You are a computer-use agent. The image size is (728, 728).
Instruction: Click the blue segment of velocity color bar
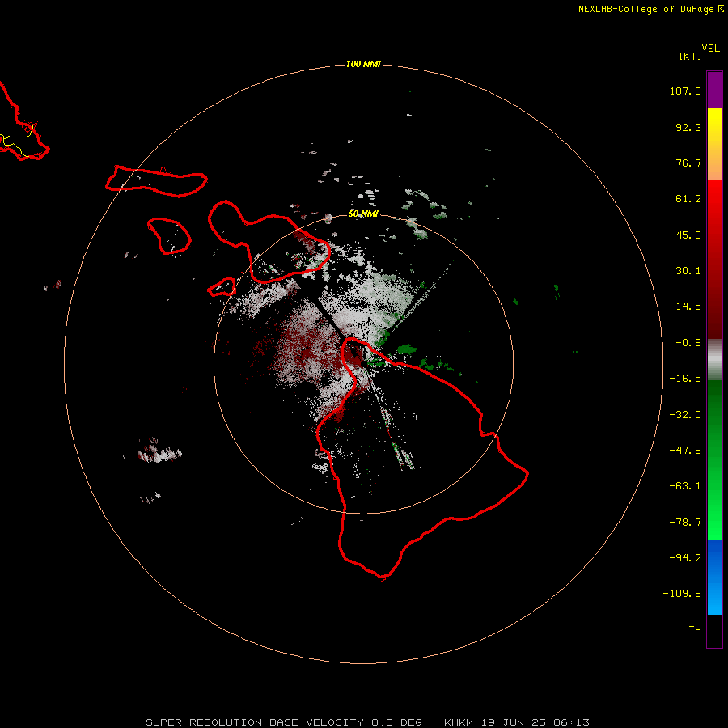click(x=714, y=577)
